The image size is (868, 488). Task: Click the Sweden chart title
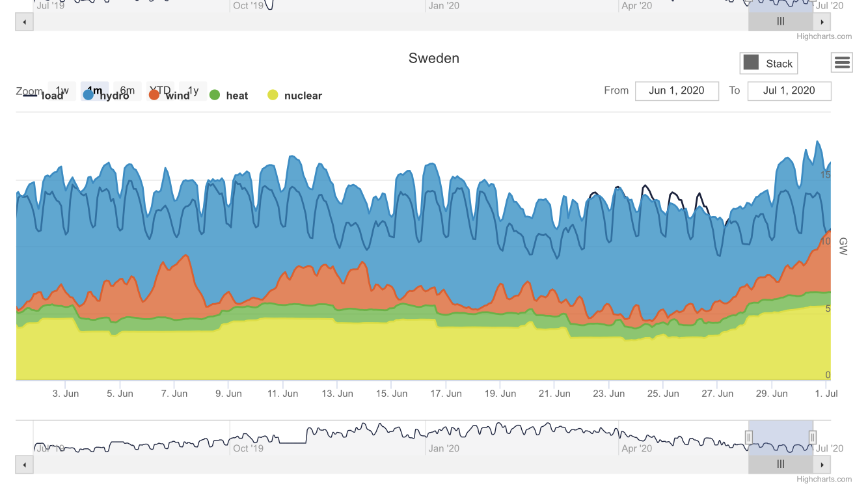(434, 58)
